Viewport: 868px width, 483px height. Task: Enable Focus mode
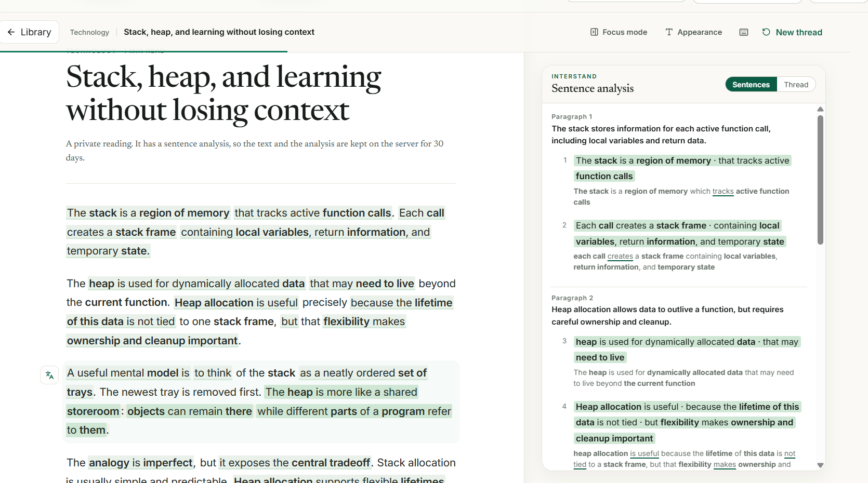[619, 32]
